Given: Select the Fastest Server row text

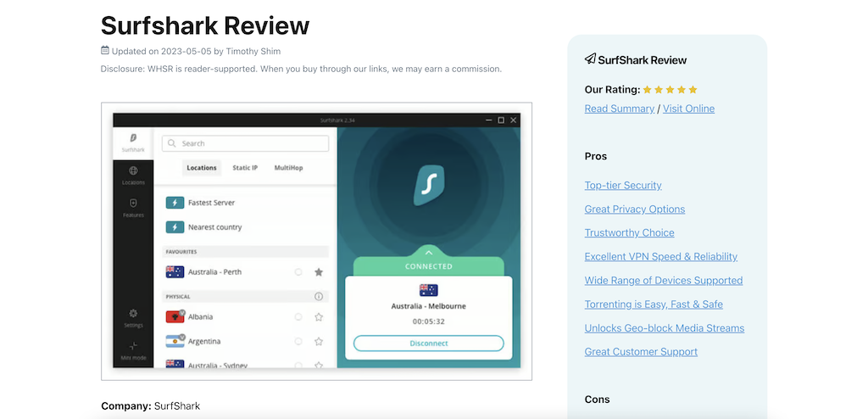Looking at the screenshot, I should [211, 203].
